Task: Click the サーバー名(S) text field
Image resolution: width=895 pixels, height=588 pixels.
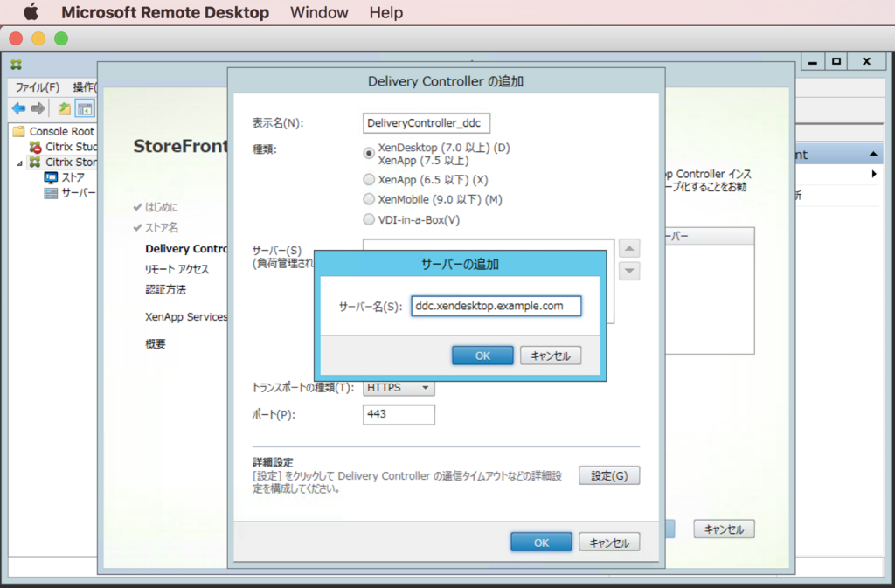Action: tap(496, 307)
